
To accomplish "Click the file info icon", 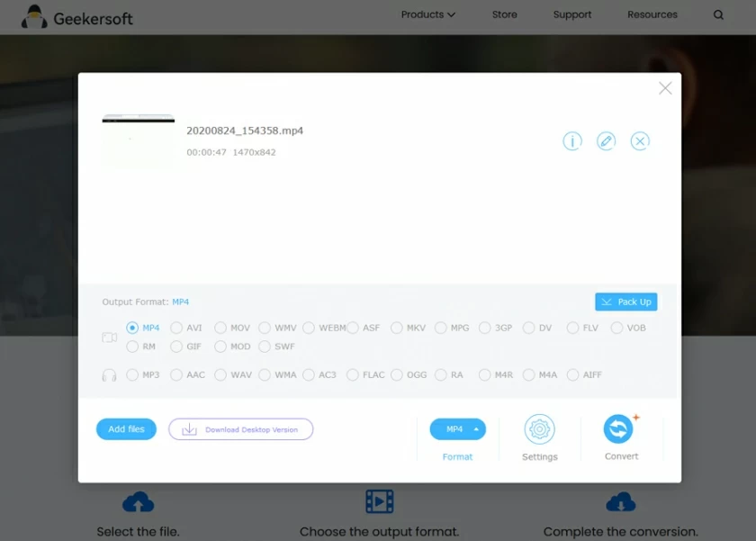I will coord(572,141).
